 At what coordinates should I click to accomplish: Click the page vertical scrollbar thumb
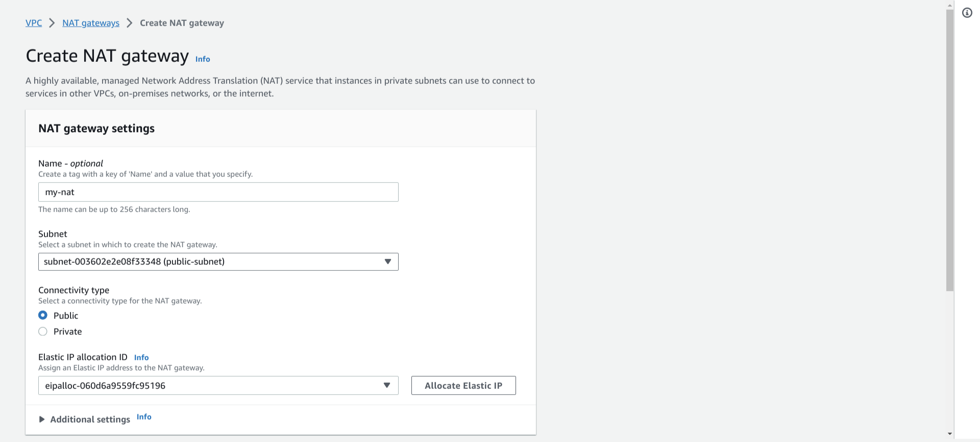point(949,150)
